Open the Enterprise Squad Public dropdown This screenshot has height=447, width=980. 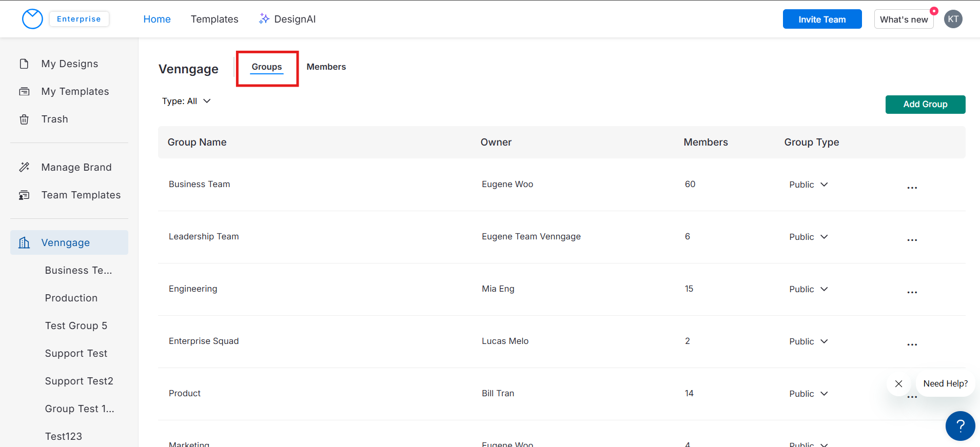(808, 341)
